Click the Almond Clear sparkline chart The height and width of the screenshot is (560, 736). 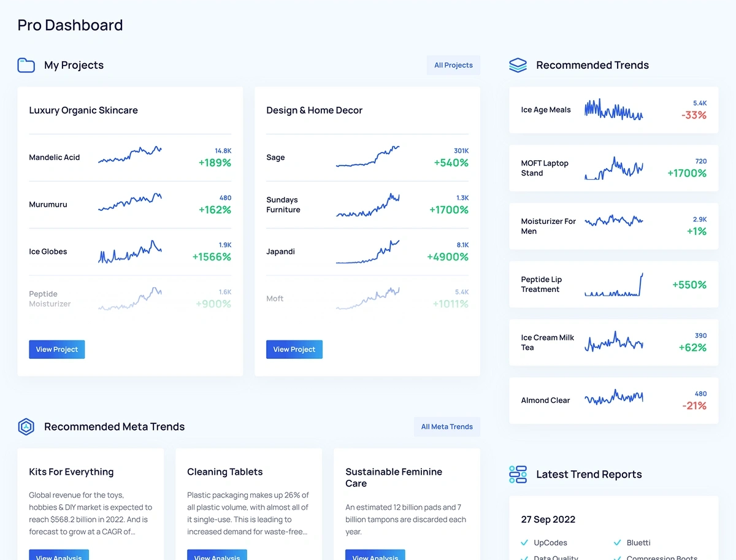click(x=613, y=398)
